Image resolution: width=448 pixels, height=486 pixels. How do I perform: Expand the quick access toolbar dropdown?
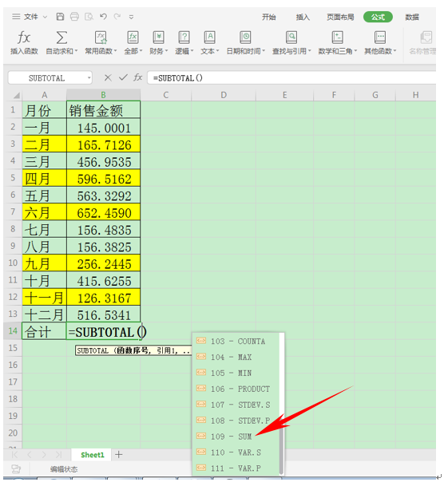point(131,17)
